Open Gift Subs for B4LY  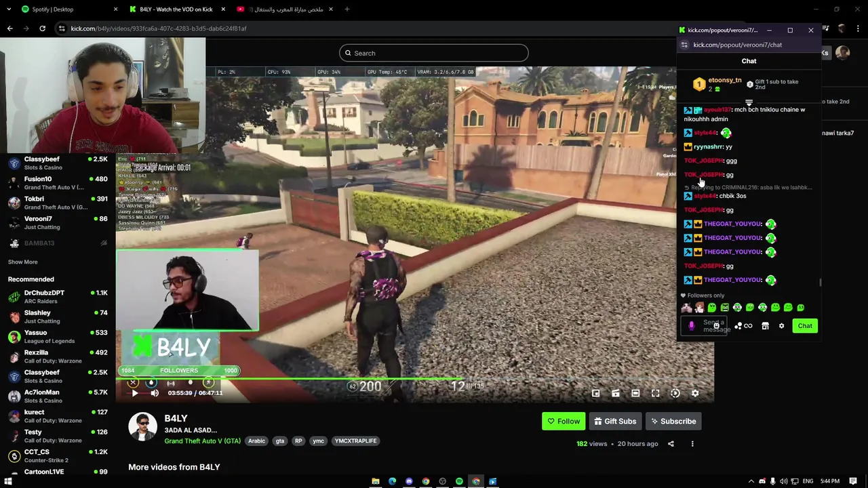tap(616, 422)
